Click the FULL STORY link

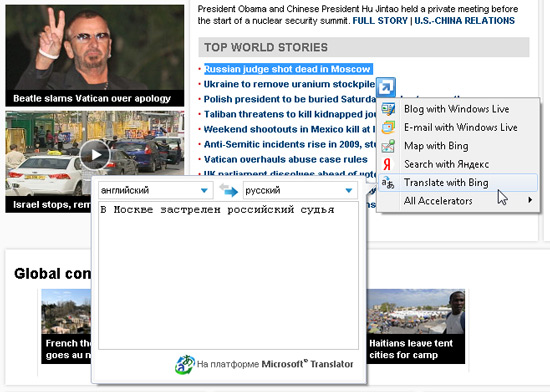tap(380, 21)
